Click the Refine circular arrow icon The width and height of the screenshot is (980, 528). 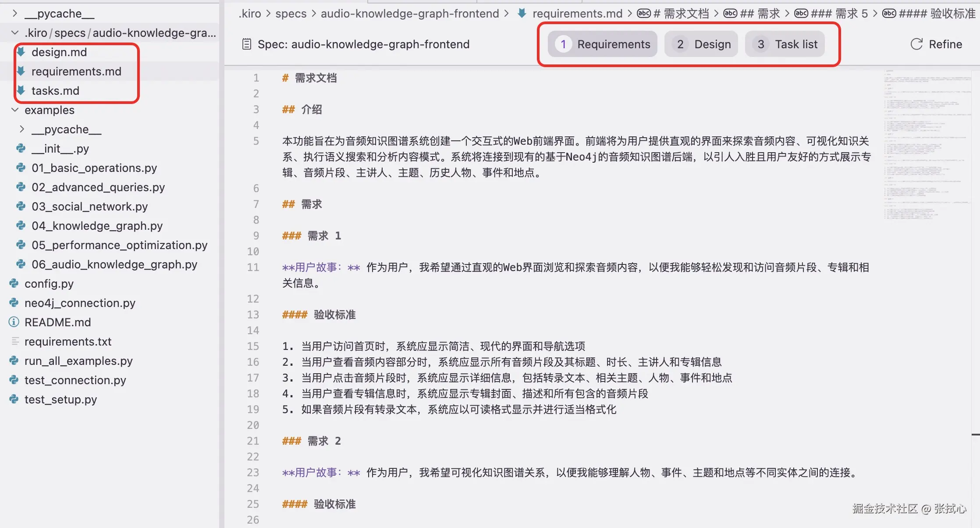tap(916, 44)
